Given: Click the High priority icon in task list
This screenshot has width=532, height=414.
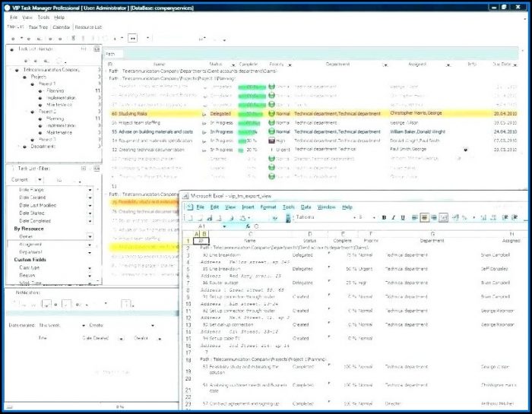Looking at the screenshot, I should pos(271,140).
